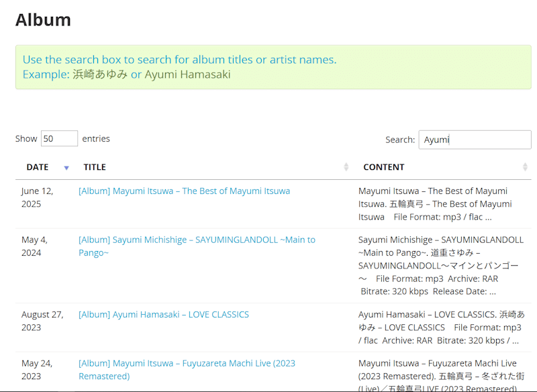Open Sayumi Michishige SAYUMINGLANDOLL album link
This screenshot has height=392, width=537.
pyautogui.click(x=197, y=246)
